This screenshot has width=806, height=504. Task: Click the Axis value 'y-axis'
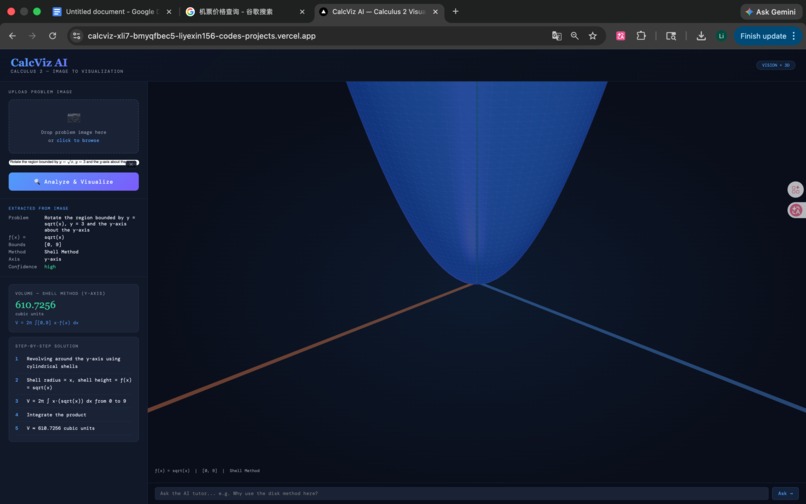coord(53,259)
